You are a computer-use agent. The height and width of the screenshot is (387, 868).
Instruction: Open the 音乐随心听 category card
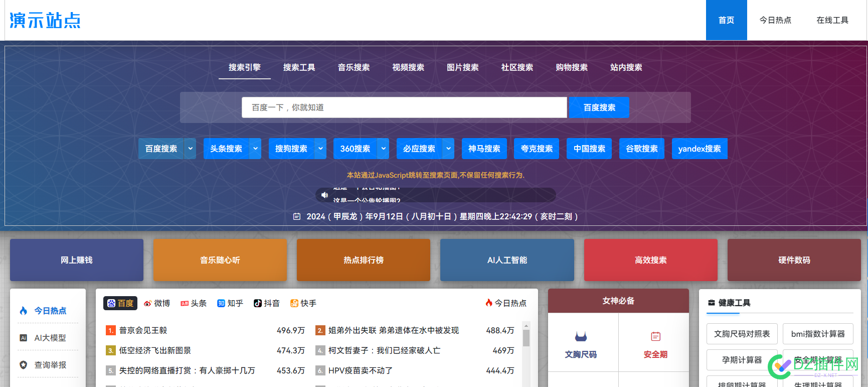[x=220, y=260]
